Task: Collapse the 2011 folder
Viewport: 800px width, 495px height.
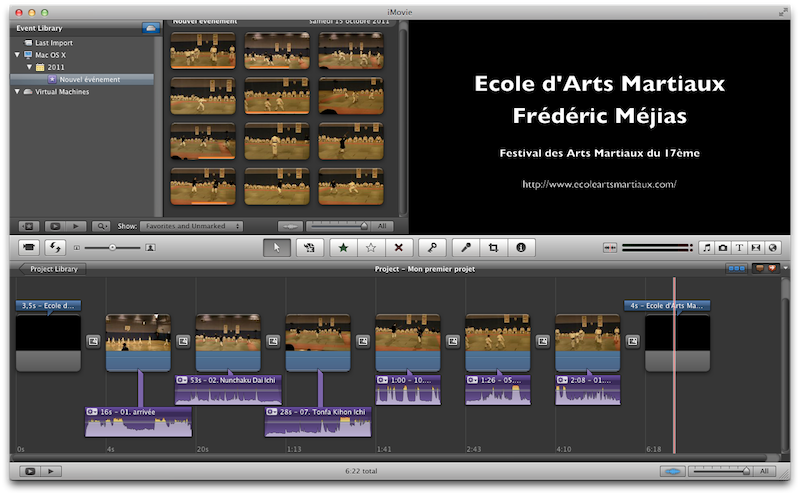Action: (x=29, y=67)
